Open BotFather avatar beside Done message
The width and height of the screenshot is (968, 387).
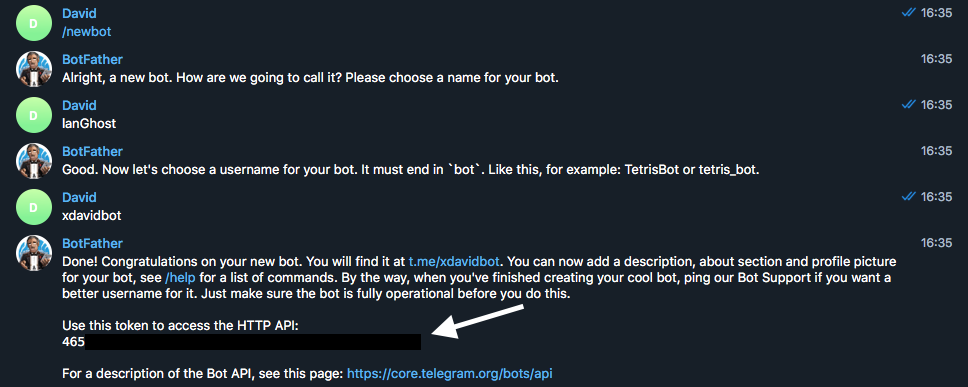click(x=34, y=253)
